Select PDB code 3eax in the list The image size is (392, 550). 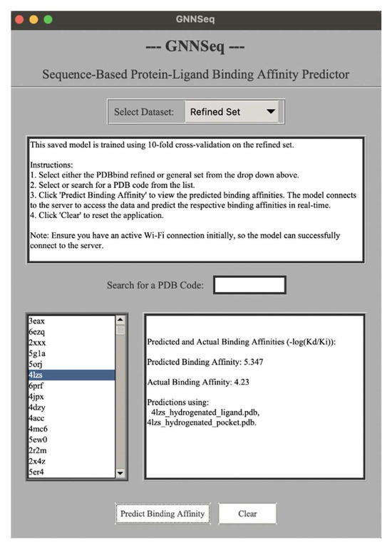click(x=71, y=321)
